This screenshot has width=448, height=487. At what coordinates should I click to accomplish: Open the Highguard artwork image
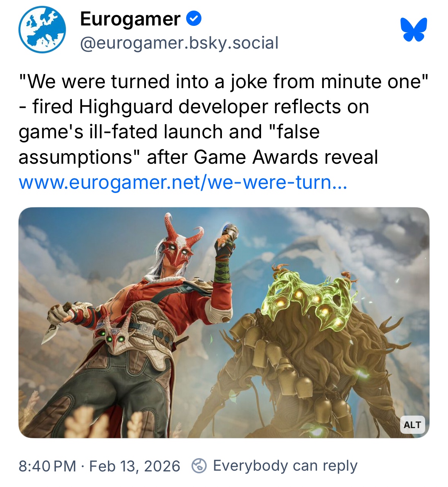224,323
